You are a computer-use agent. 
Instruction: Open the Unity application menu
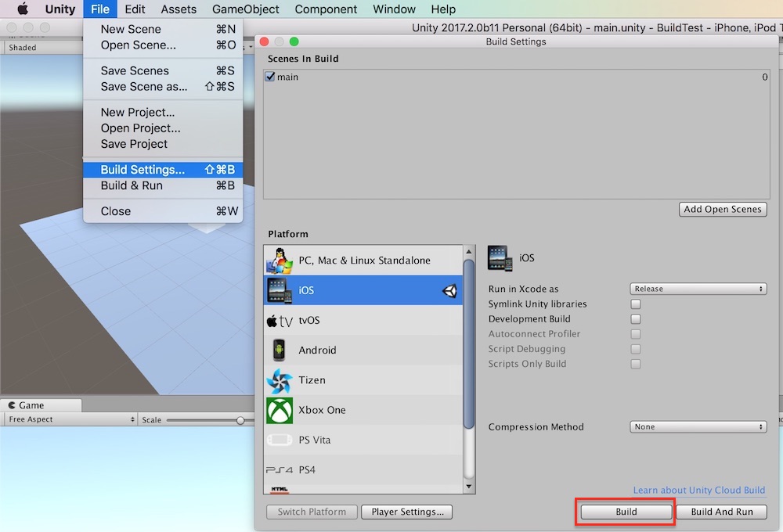(60, 9)
